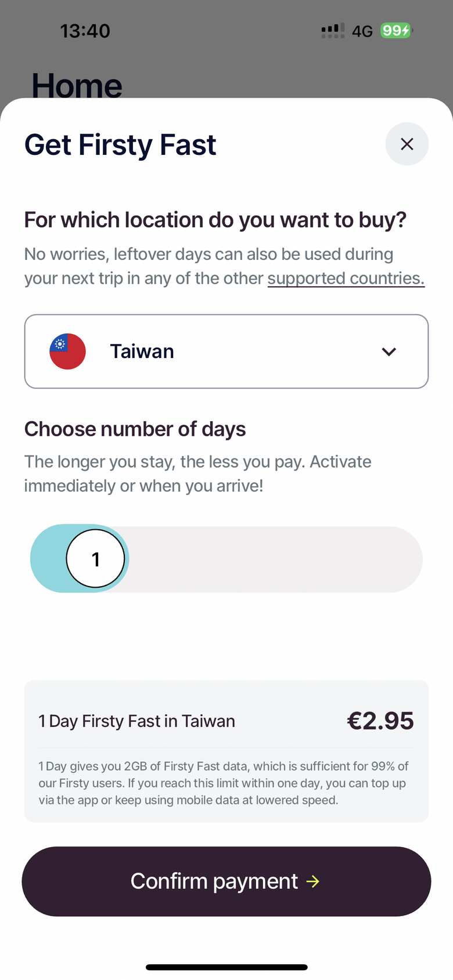453x980 pixels.
Task: Tap the Taiwan flag icon
Action: pyautogui.click(x=67, y=352)
